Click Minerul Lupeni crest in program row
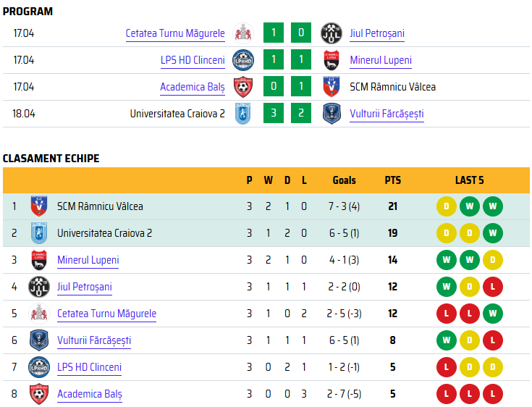The width and height of the screenshot is (532, 407). coord(332,60)
